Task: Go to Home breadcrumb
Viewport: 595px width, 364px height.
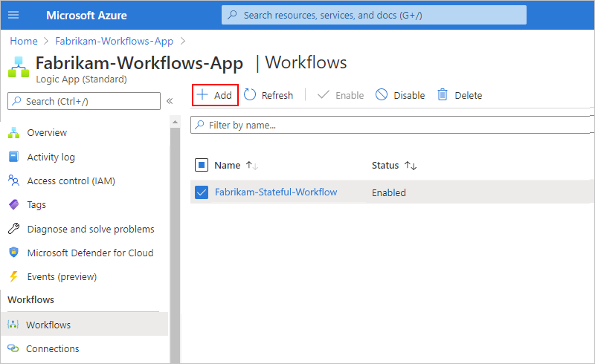Action: (24, 41)
